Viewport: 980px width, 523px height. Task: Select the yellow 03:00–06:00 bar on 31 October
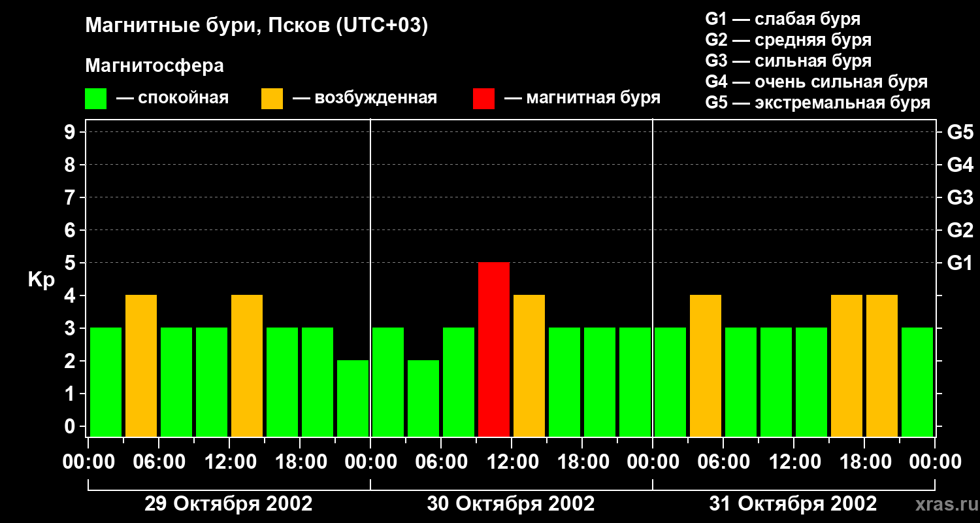click(706, 365)
